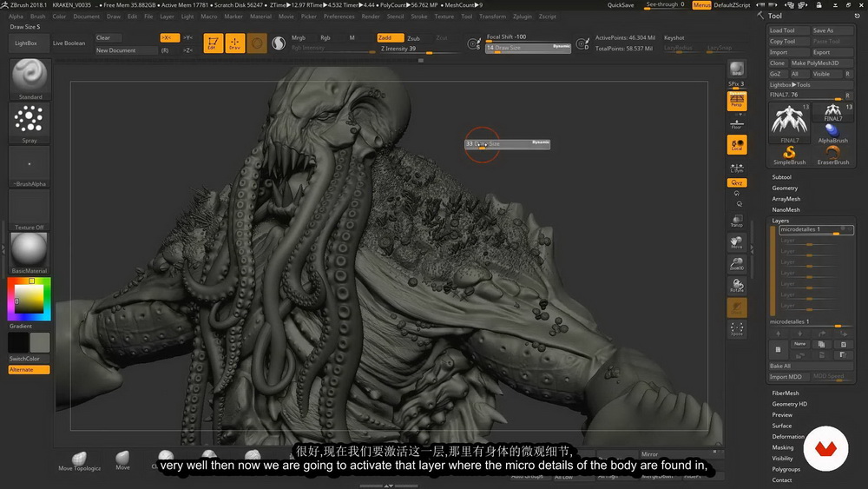Viewport: 868px width, 489px height.
Task: Expand the Geometry section
Action: tap(785, 188)
